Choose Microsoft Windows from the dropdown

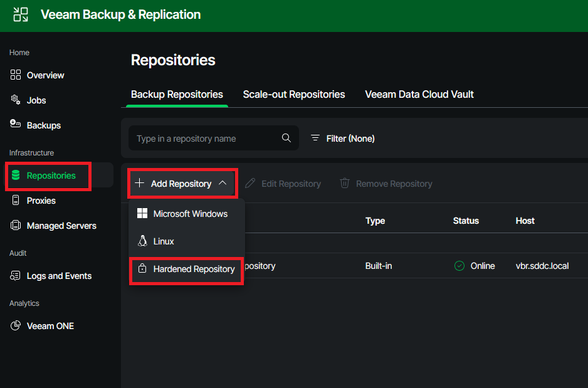(190, 214)
